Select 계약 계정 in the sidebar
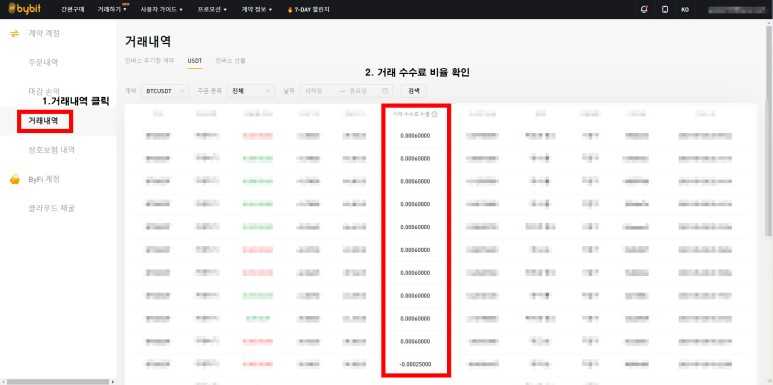This screenshot has width=773, height=385. click(x=44, y=34)
